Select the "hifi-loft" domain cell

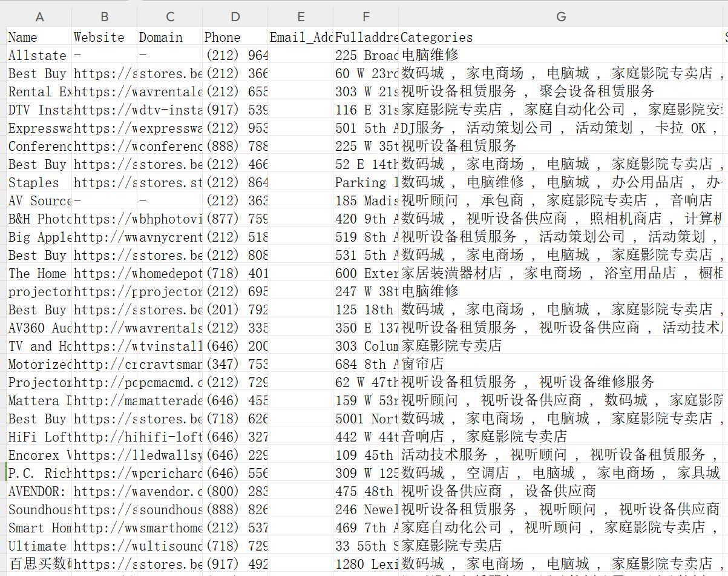point(170,437)
